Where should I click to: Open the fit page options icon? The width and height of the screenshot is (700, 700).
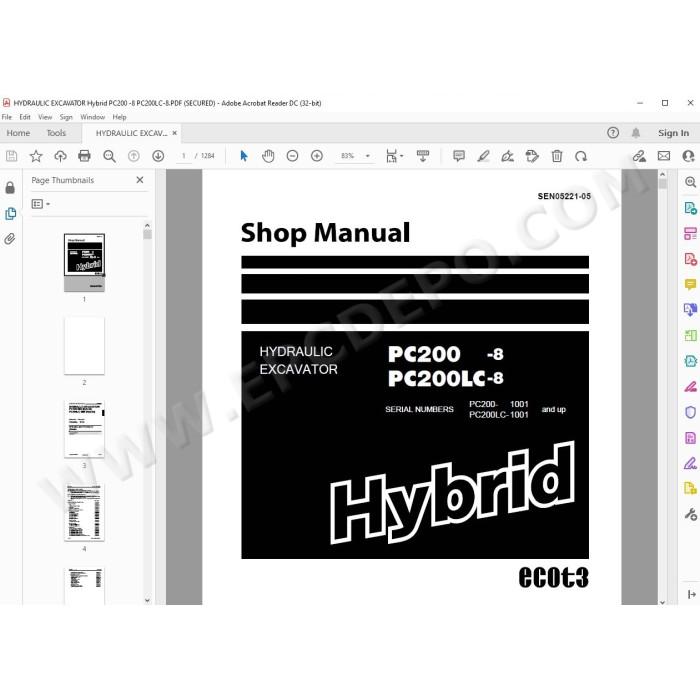point(394,156)
